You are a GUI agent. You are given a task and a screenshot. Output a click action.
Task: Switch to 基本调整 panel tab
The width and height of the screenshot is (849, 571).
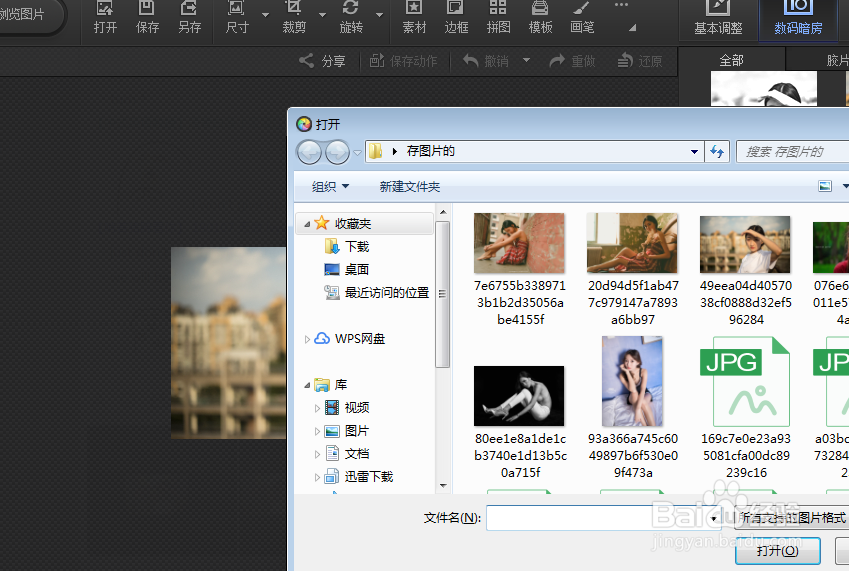coord(719,19)
